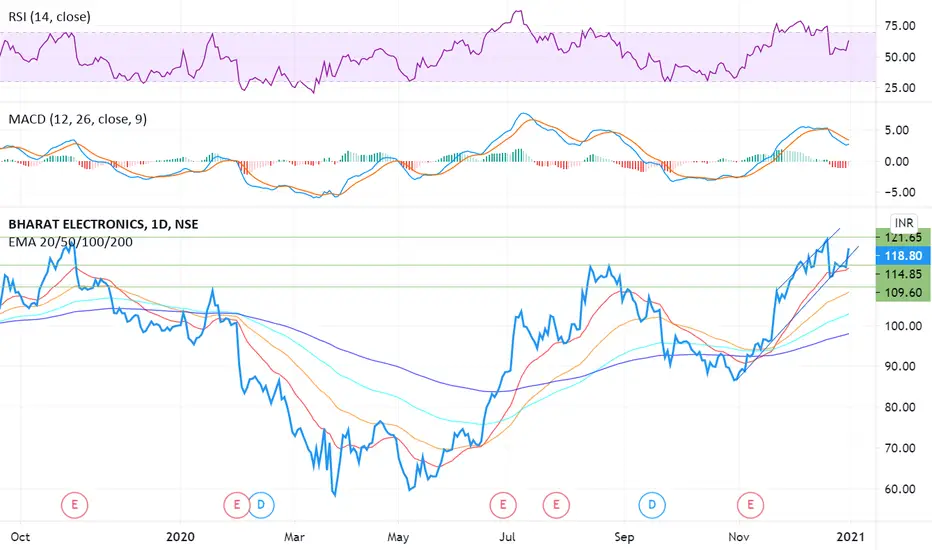Image resolution: width=932 pixels, height=550 pixels.
Task: Click the INR currency badge
Action: (904, 223)
